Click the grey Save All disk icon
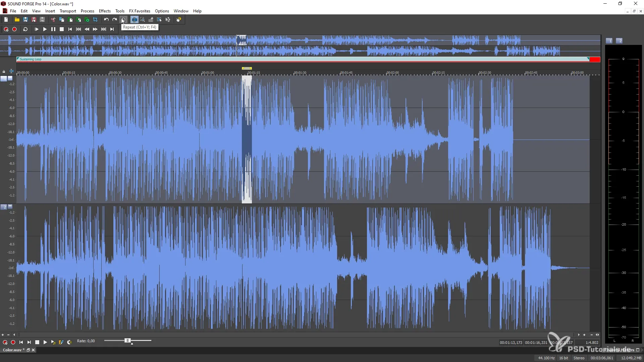644x362 pixels. pos(42,19)
